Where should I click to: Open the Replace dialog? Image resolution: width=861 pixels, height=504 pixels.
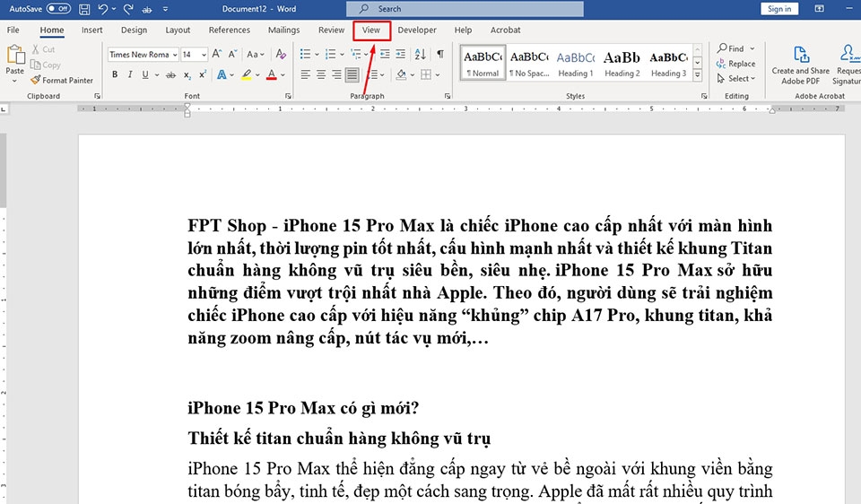pyautogui.click(x=735, y=64)
